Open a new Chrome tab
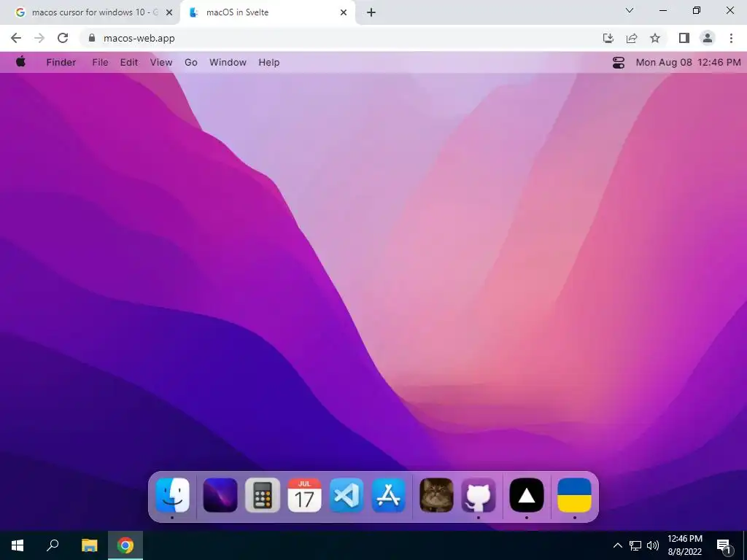The image size is (747, 560). pyautogui.click(x=371, y=12)
